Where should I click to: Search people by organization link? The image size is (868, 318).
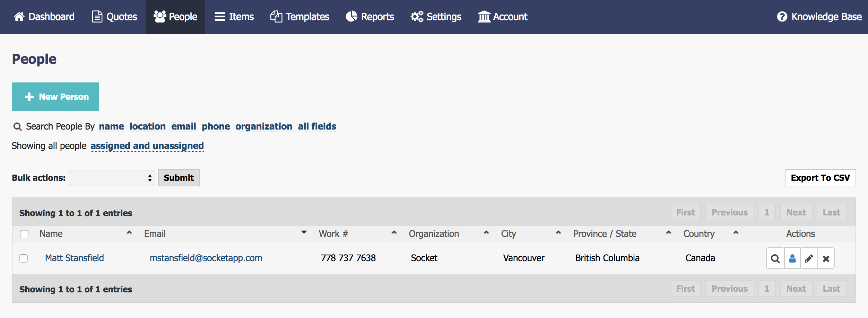click(x=264, y=126)
